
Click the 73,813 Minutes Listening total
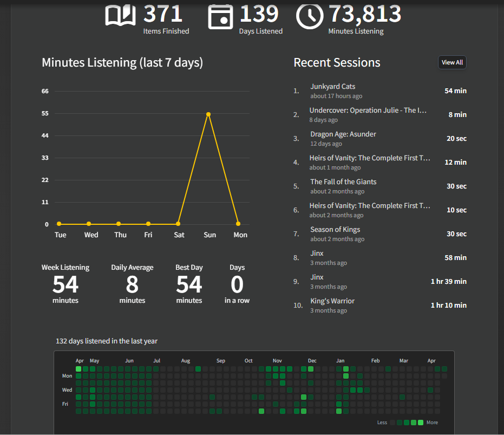click(x=364, y=15)
